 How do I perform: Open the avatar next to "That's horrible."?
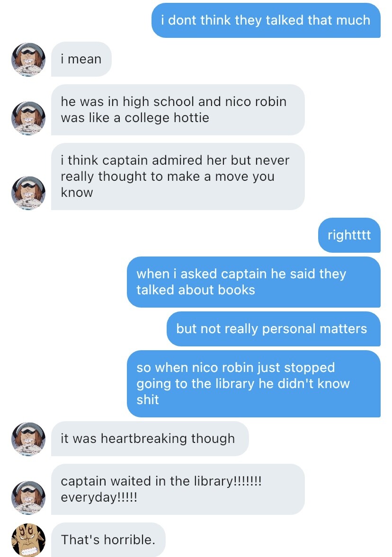28,539
